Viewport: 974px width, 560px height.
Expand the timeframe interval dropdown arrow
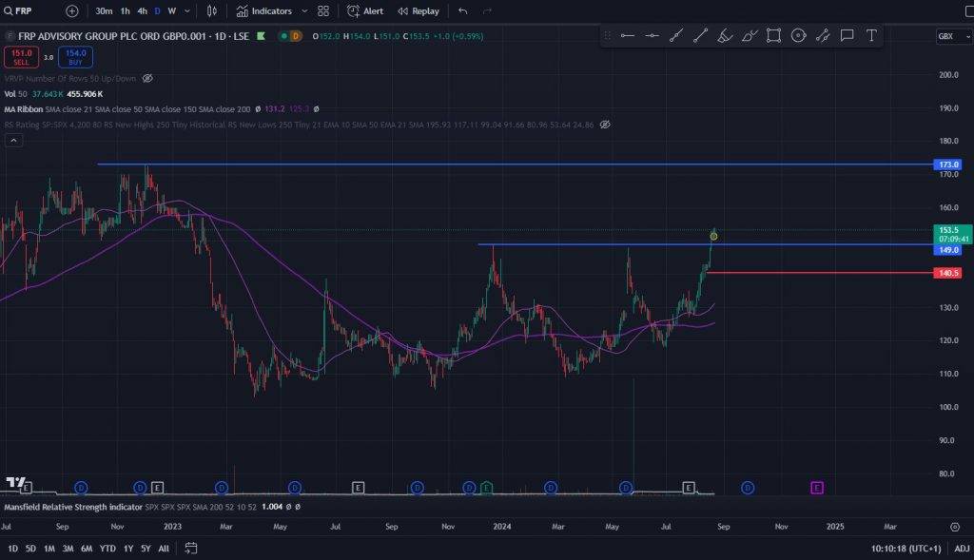pos(186,11)
